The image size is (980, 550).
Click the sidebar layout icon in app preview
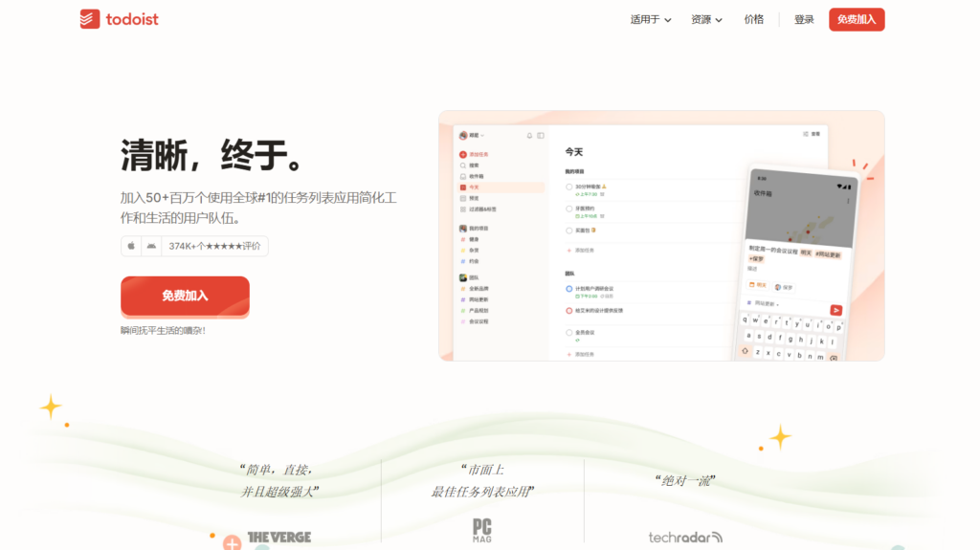tap(541, 136)
